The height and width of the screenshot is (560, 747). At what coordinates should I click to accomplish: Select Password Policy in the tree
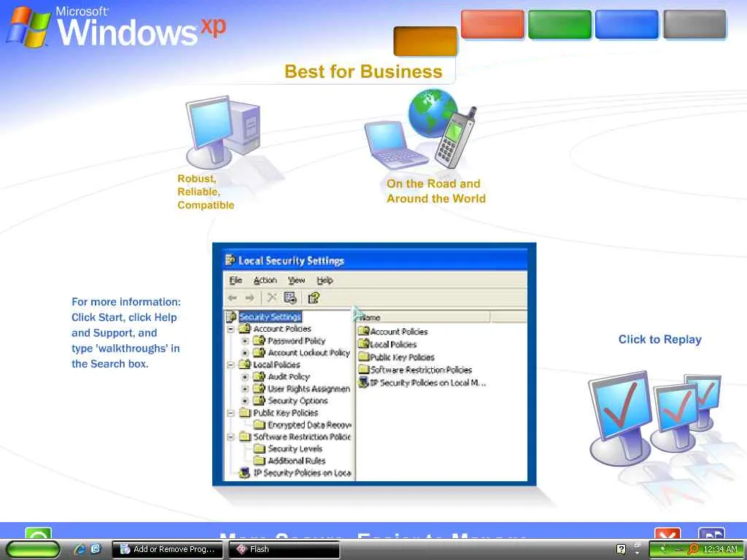tap(296, 341)
